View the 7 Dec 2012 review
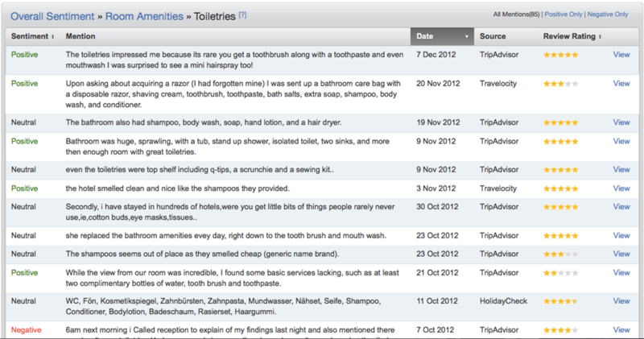The width and height of the screenshot is (644, 339). pos(621,55)
